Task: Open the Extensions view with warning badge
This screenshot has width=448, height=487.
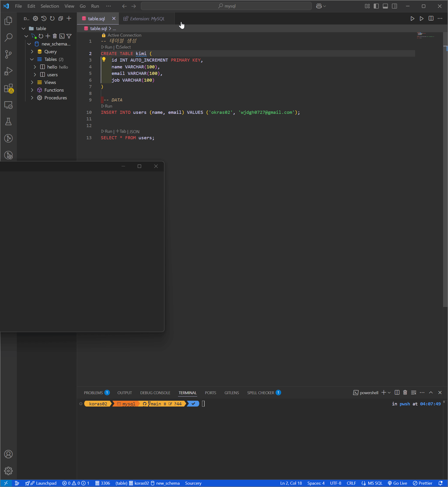Action: 8,88
